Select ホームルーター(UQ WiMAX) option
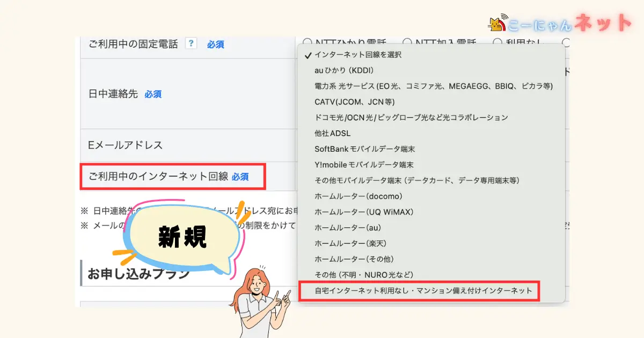 pyautogui.click(x=431, y=212)
